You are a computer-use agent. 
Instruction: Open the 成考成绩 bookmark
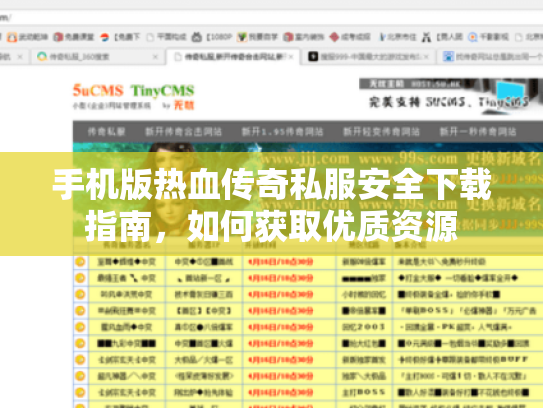[350, 37]
